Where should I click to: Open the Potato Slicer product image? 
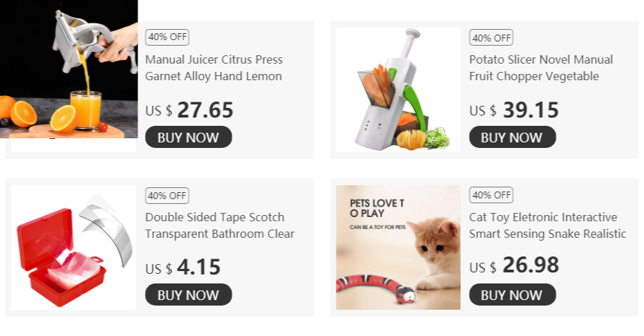coord(398,90)
